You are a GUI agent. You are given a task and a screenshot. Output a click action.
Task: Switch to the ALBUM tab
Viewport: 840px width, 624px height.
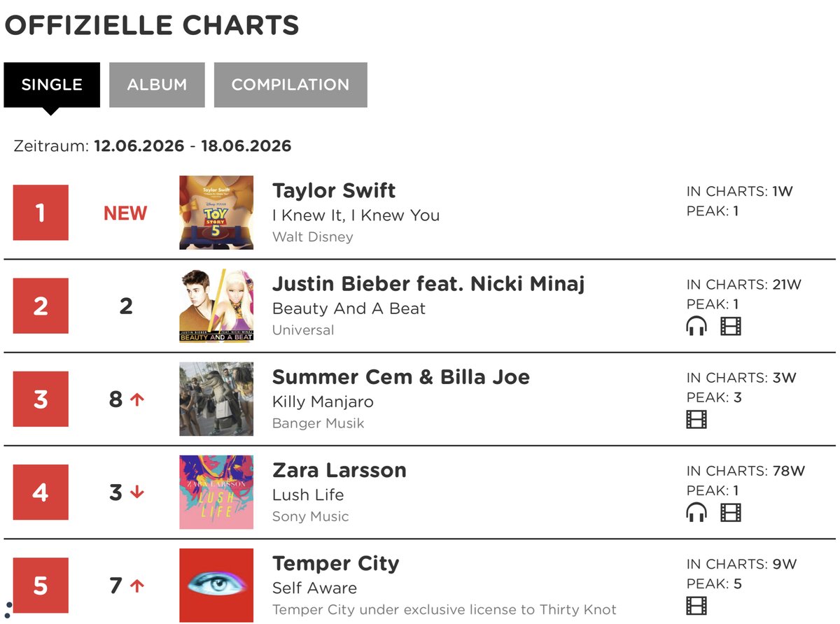[x=157, y=85]
